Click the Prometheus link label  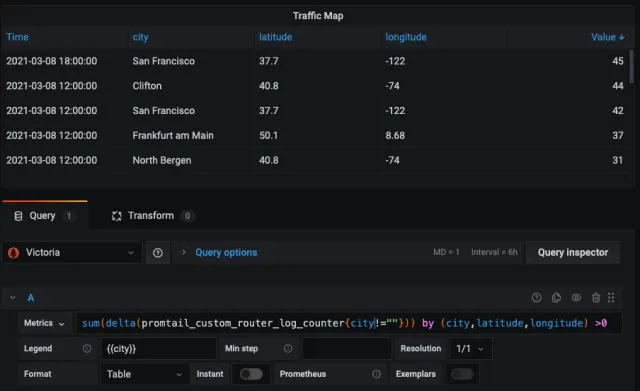click(302, 374)
